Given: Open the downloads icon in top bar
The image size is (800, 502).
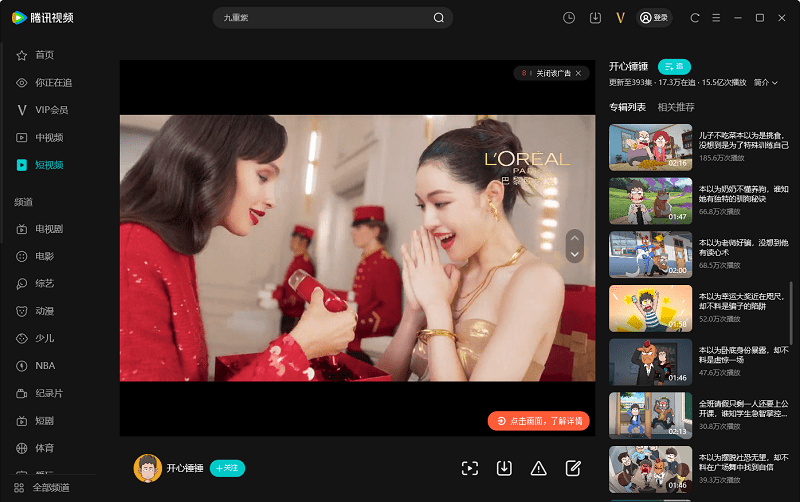Looking at the screenshot, I should pos(595,18).
